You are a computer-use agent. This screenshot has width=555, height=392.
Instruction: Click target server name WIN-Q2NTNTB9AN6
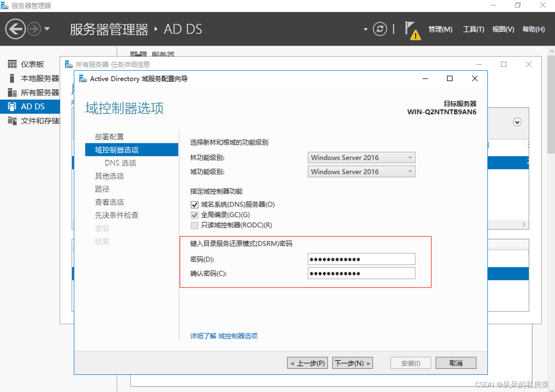tap(442, 112)
